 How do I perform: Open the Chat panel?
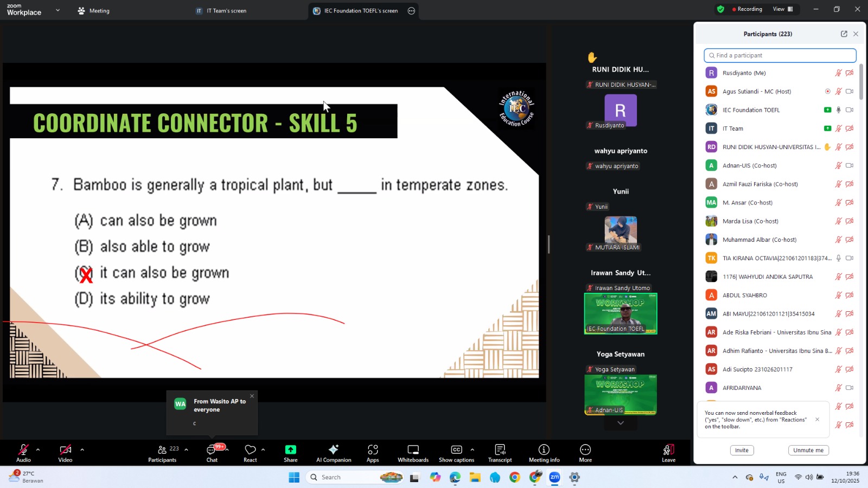[x=212, y=453]
